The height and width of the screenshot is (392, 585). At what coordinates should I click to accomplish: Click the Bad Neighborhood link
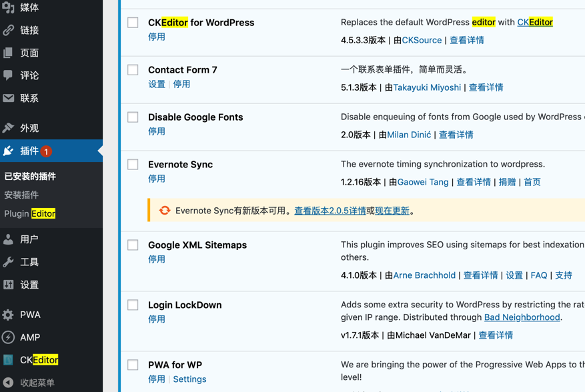[522, 317]
